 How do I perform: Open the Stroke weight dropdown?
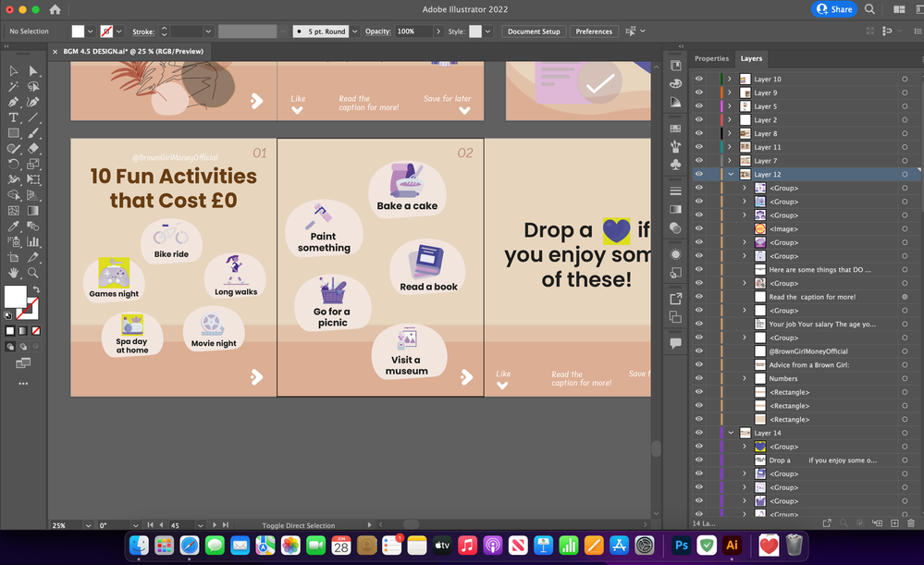coord(208,31)
